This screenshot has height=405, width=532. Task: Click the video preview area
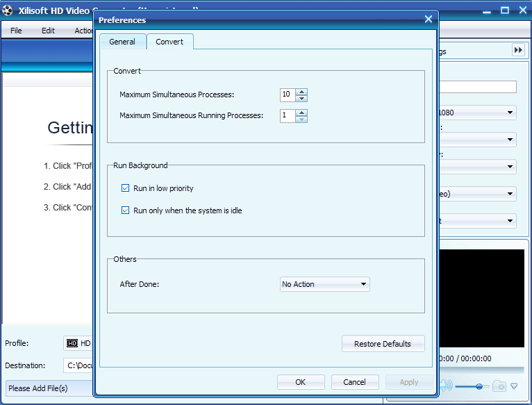click(x=481, y=299)
